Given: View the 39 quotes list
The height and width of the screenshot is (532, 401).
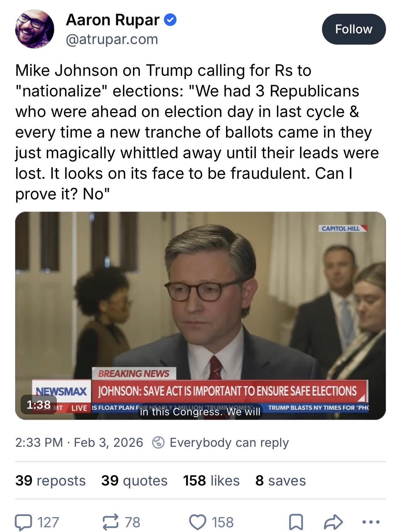Looking at the screenshot, I should [134, 481].
